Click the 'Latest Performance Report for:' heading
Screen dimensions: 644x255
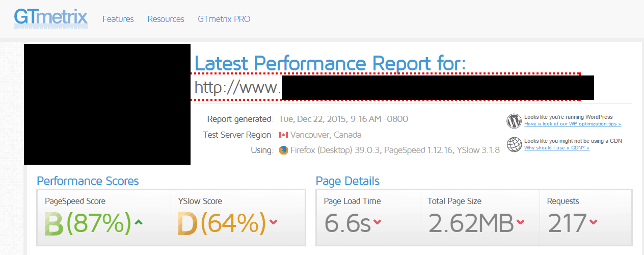tap(330, 64)
